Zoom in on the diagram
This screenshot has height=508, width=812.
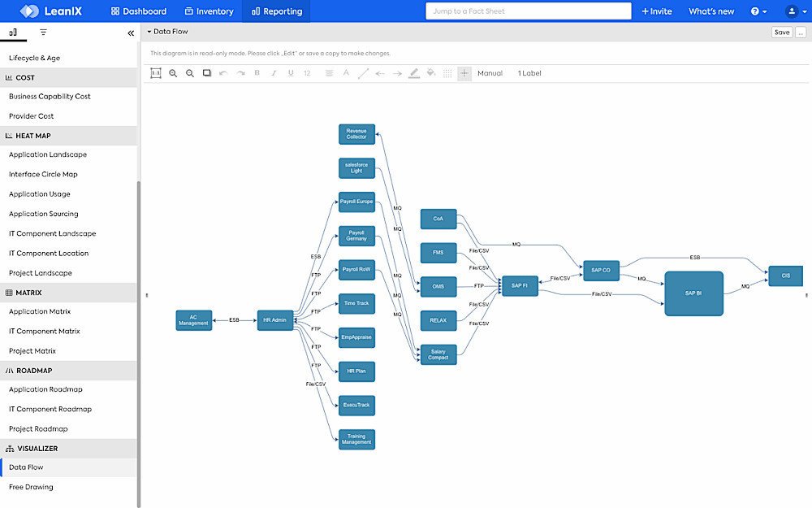click(x=173, y=73)
